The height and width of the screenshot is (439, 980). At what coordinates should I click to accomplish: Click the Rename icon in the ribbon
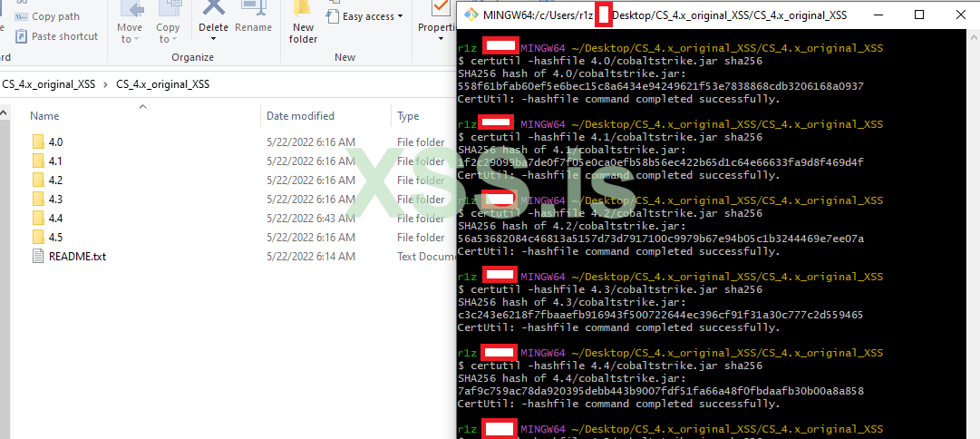[x=253, y=7]
